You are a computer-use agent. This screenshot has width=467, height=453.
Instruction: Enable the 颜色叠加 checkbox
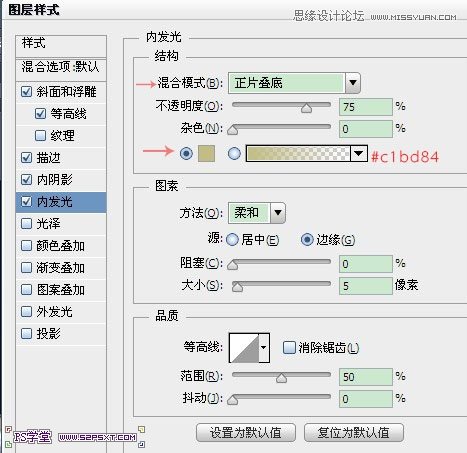tap(26, 246)
